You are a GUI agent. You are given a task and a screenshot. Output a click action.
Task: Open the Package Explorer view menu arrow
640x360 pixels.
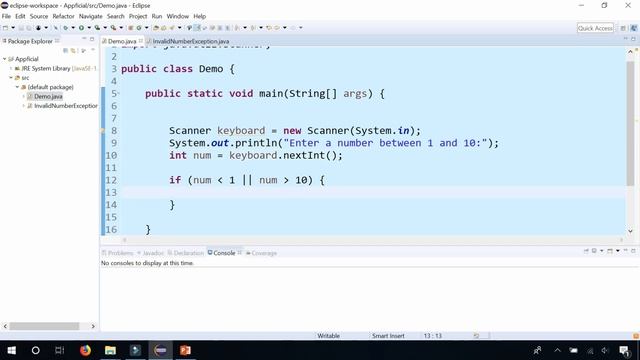[93, 50]
